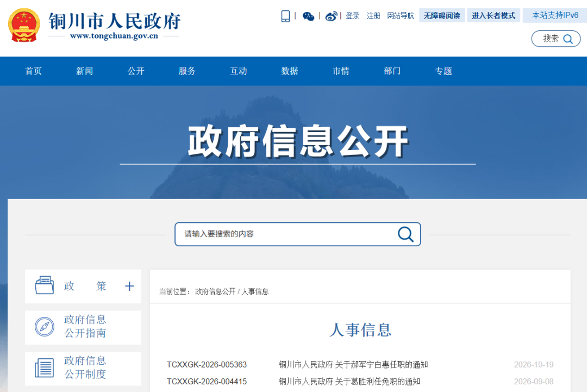Click the 登录 link
Screen dimensions: 587x392
click(x=353, y=16)
